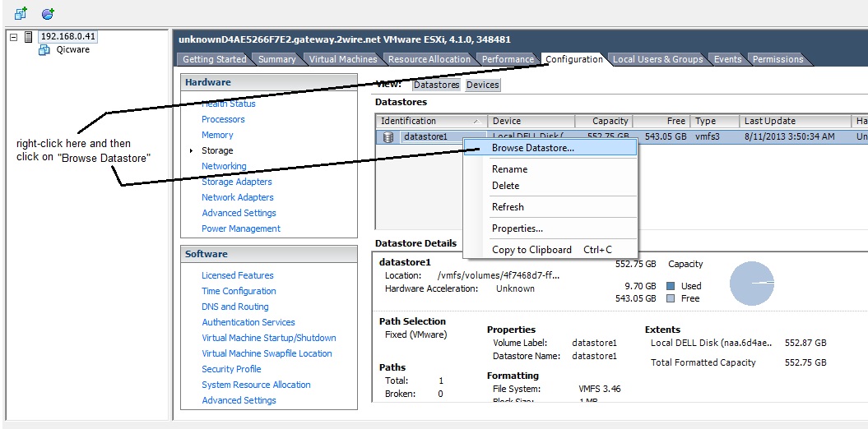
Task: Click the Qicware virtual machine icon
Action: (x=44, y=50)
